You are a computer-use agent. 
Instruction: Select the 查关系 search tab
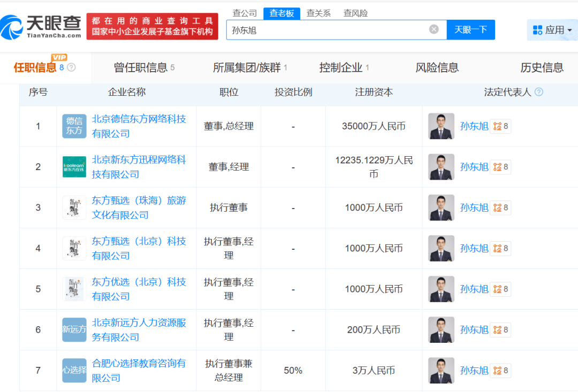pos(318,13)
